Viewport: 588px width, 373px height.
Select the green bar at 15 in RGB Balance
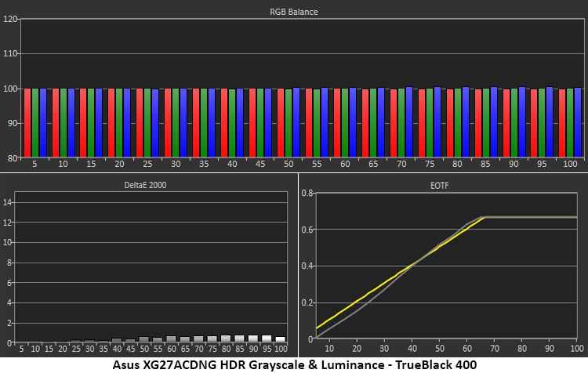[91, 122]
